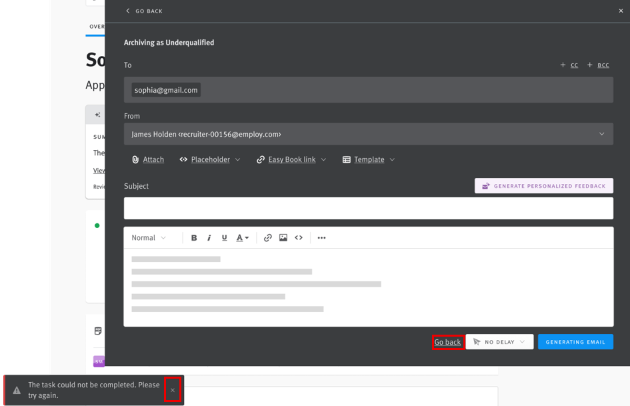Add a CC recipient
The width and height of the screenshot is (630, 406).
pos(570,65)
